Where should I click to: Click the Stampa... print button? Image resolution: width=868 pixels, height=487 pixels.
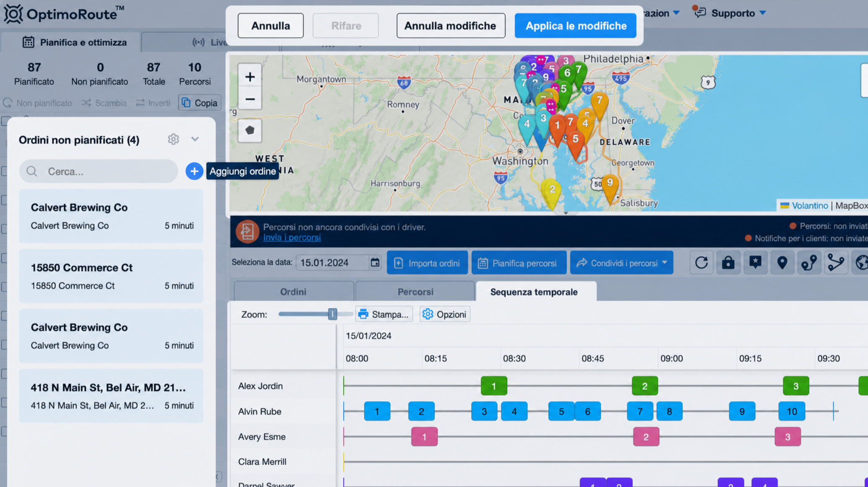[383, 314]
